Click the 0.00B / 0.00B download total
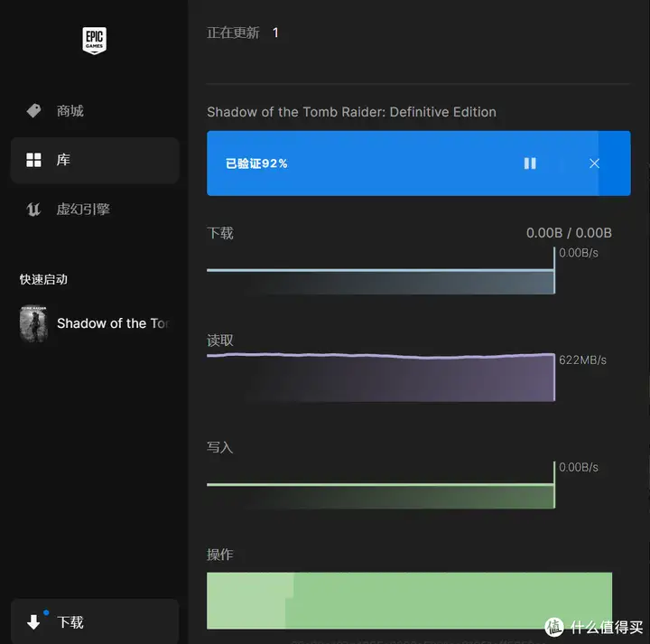 (x=569, y=233)
